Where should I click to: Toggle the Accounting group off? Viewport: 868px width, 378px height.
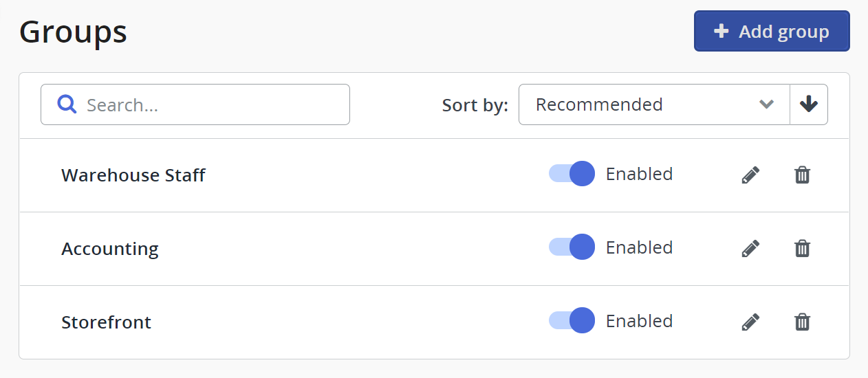[572, 247]
